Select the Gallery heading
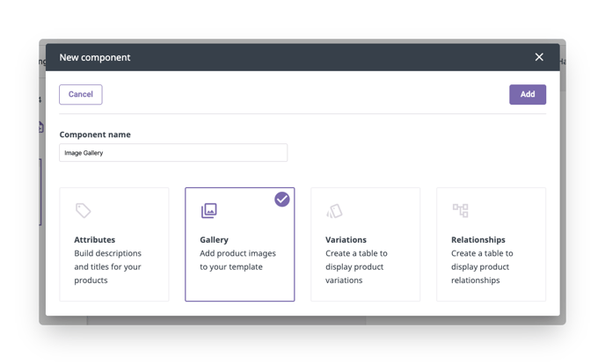 215,240
